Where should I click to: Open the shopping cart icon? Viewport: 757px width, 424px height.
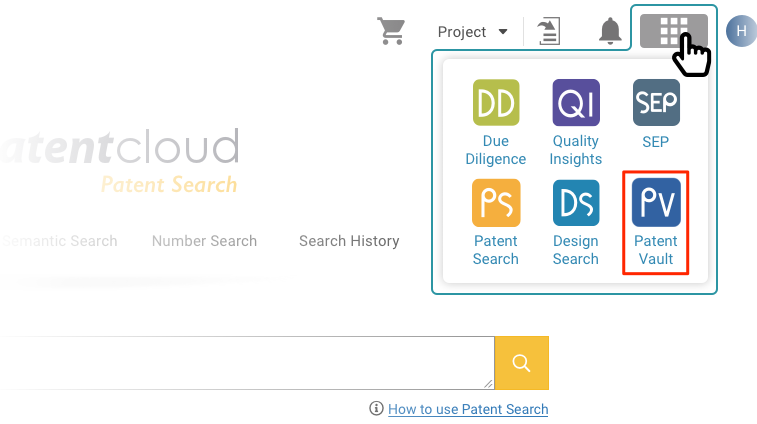click(391, 31)
